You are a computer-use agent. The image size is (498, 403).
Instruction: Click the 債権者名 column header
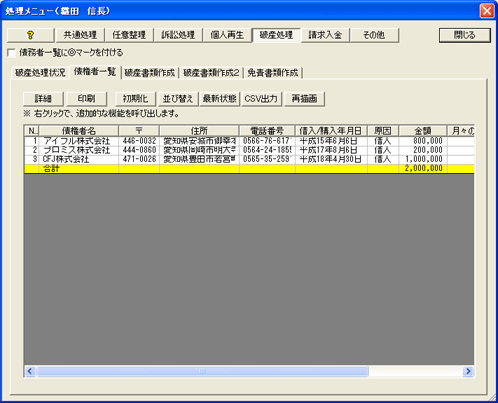pyautogui.click(x=79, y=131)
